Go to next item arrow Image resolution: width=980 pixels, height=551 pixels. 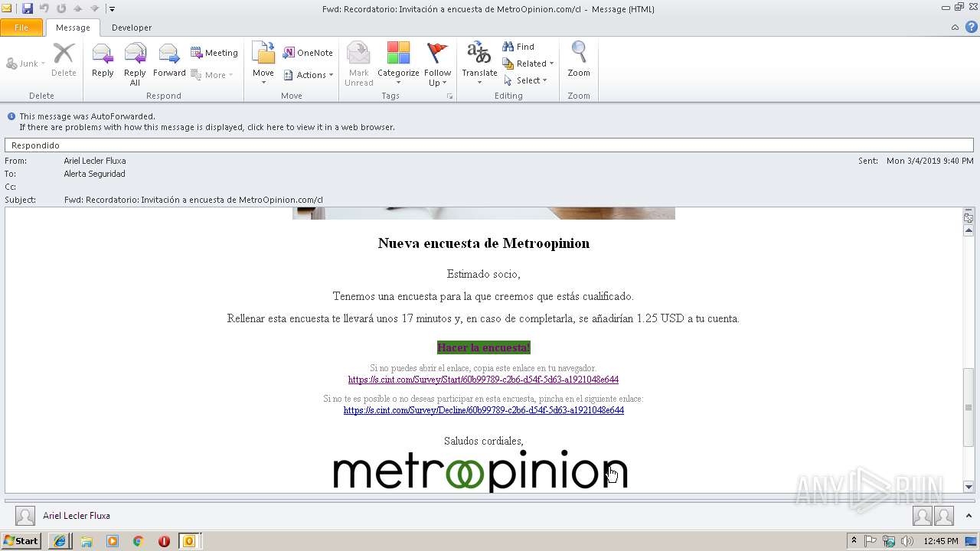point(95,8)
